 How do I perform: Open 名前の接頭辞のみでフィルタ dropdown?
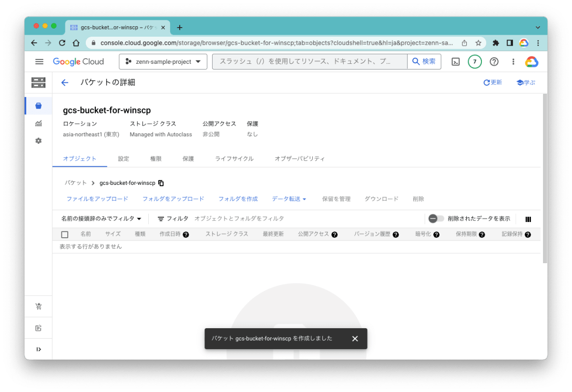[102, 219]
